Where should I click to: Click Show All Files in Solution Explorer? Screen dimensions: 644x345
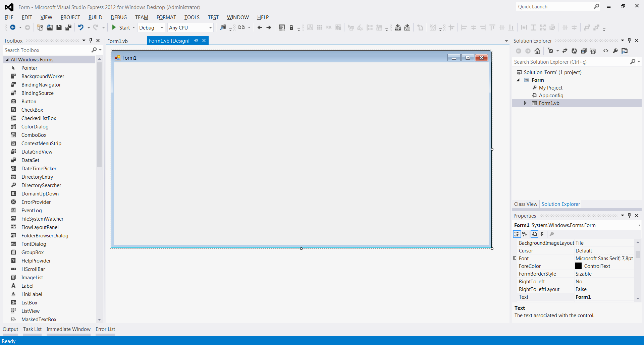click(x=593, y=51)
